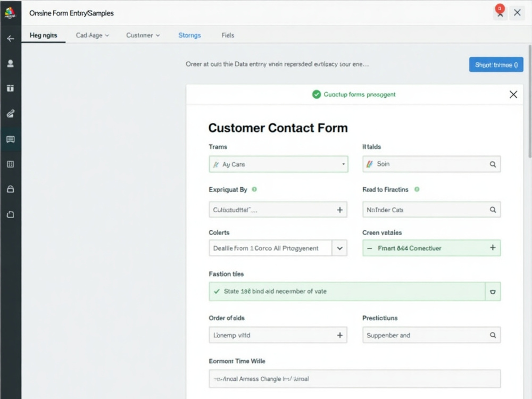Image resolution: width=532 pixels, height=399 pixels.
Task: Click search icon in Suppenber and field
Action: [493, 335]
